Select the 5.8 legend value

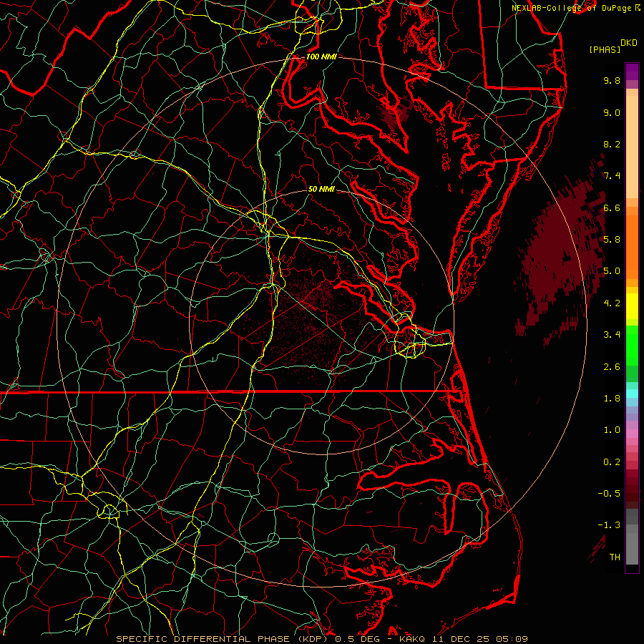click(612, 240)
